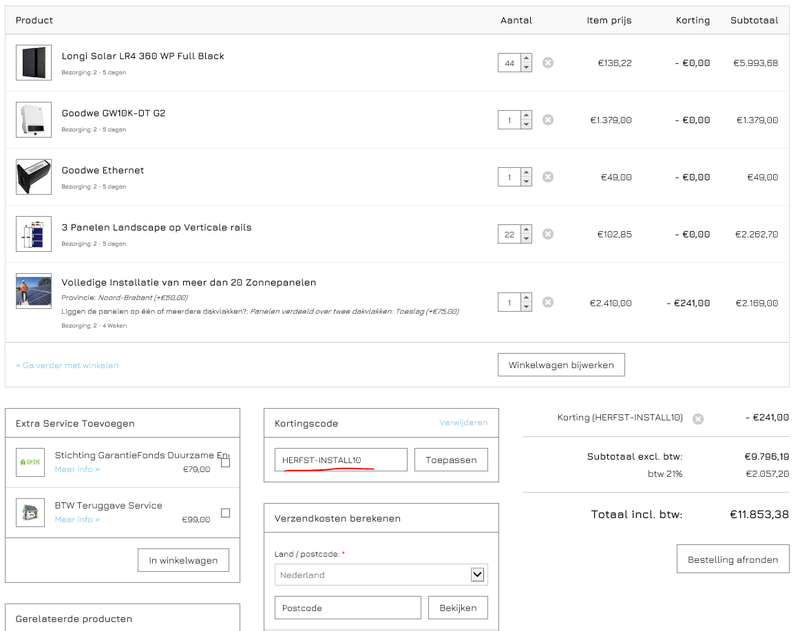800x631 pixels.
Task: Click Stichting GarantieFonds logo icon
Action: click(30, 463)
